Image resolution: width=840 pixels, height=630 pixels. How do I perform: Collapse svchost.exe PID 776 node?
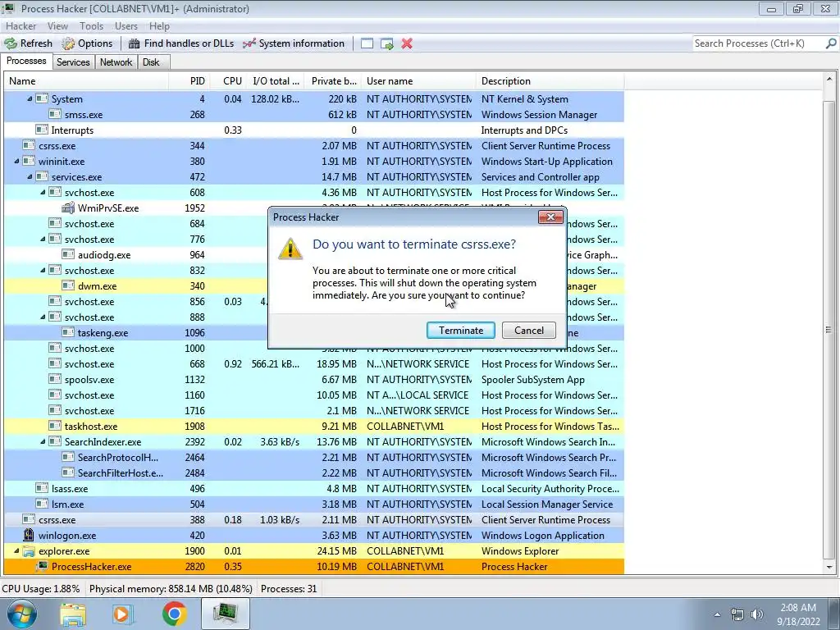[x=43, y=239]
